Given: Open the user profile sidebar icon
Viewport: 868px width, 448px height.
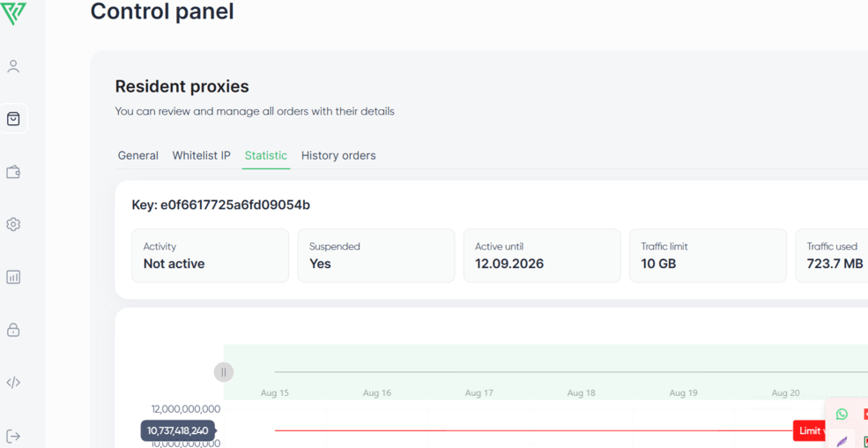Looking at the screenshot, I should coord(13,67).
